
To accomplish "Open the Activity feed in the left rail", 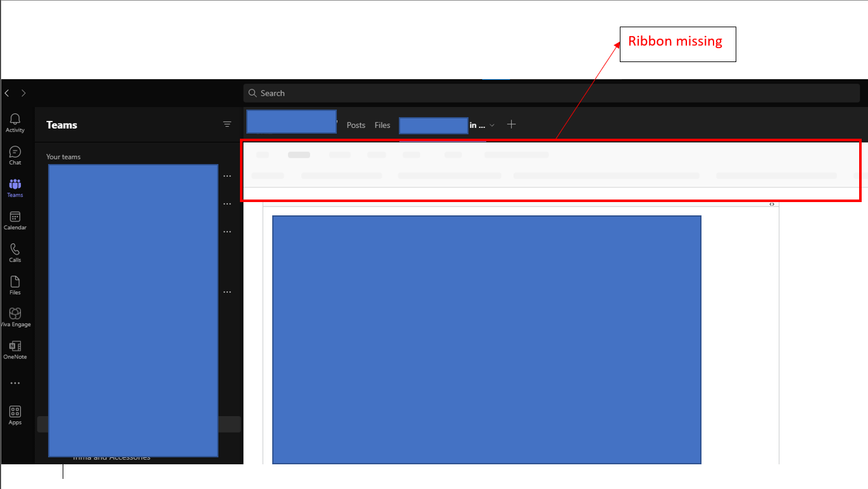I will 15,123.
